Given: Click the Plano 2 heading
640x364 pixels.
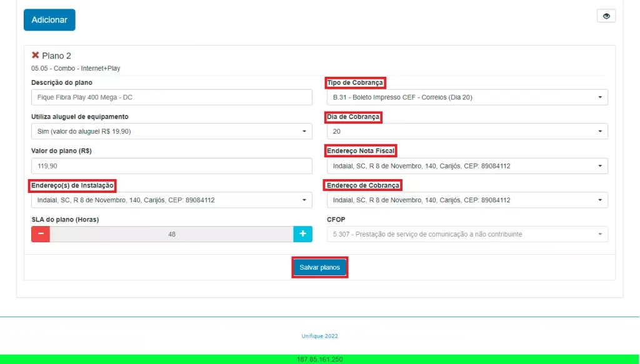Looking at the screenshot, I should [56, 56].
